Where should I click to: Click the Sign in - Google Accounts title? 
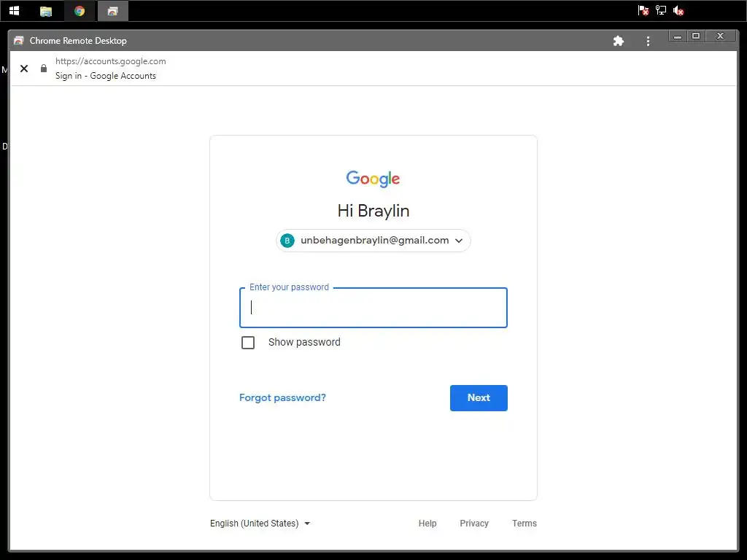click(x=106, y=76)
